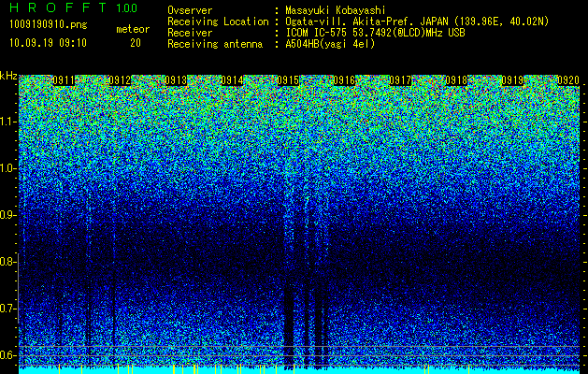The height and width of the screenshot is (374, 588).
Task: Click the 0916 time marker
Action: tap(344, 80)
